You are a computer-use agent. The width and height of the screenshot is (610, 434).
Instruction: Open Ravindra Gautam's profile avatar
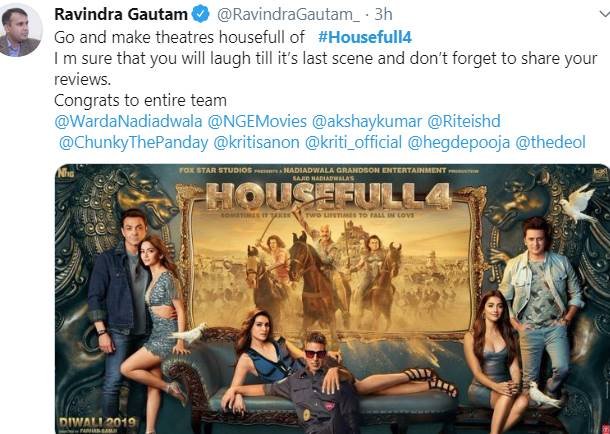(19, 31)
